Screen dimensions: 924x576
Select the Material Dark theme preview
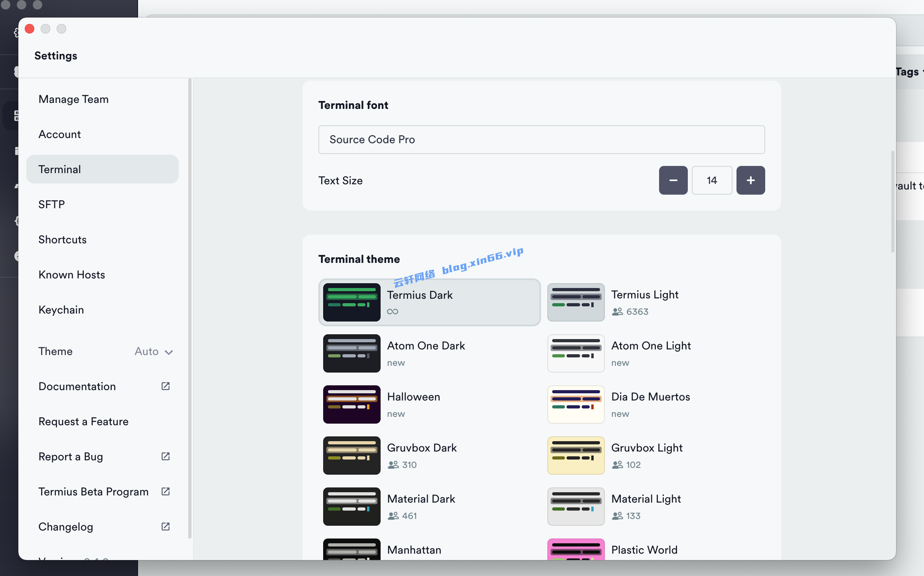pyautogui.click(x=351, y=507)
